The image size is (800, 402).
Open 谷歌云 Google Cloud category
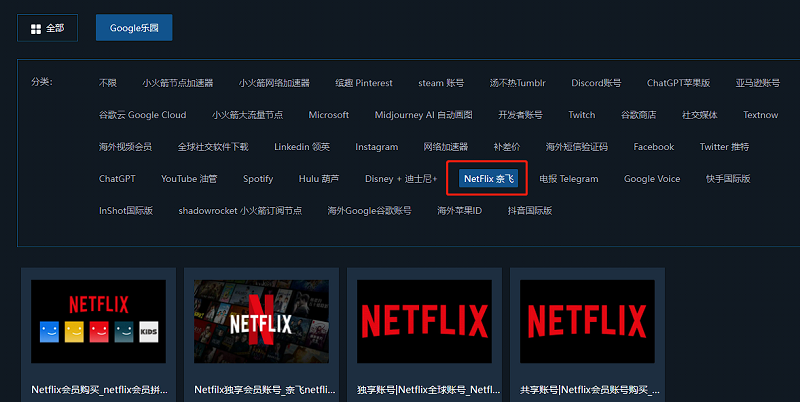coord(142,115)
